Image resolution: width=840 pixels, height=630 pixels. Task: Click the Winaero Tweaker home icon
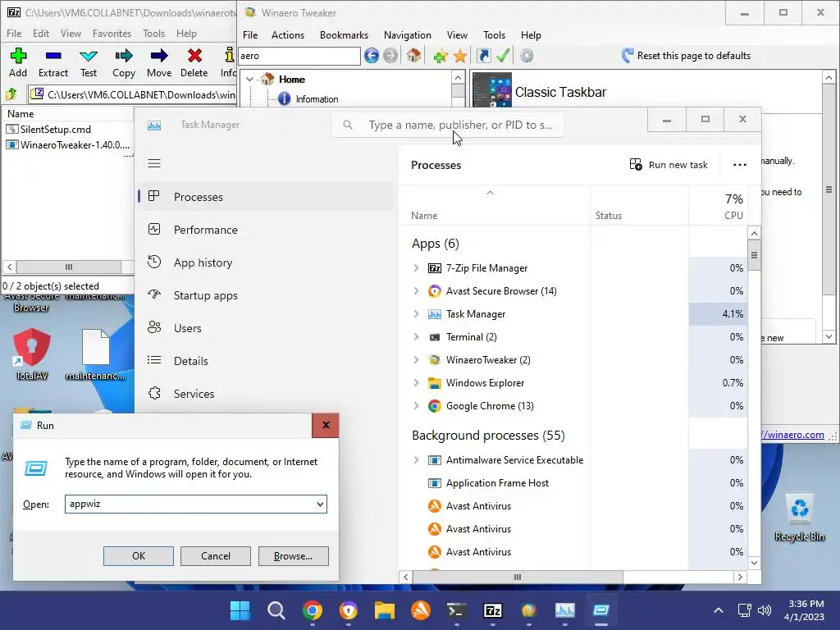[x=413, y=56]
